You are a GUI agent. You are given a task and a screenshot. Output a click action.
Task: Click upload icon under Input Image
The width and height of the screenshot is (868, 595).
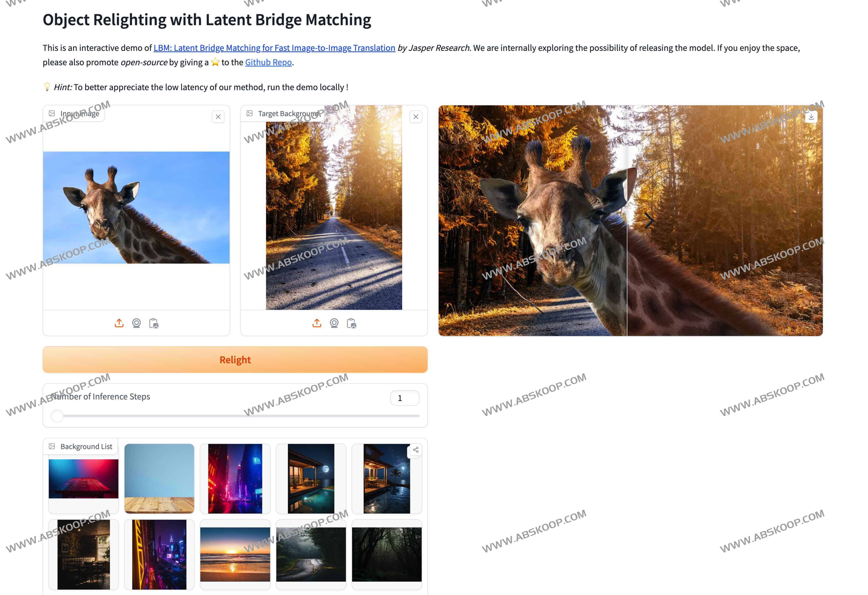pyautogui.click(x=119, y=323)
